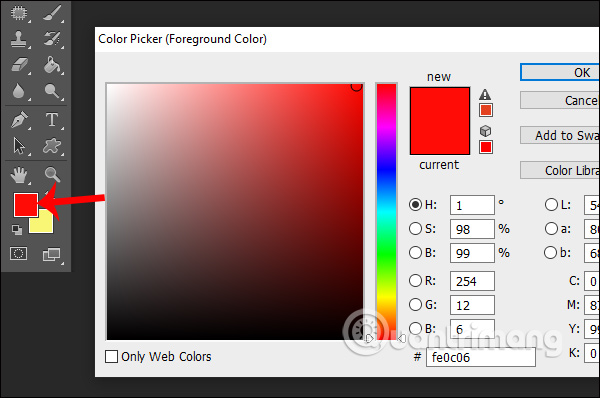Toggle Quick Mask mode
600x398 pixels.
pyautogui.click(x=18, y=253)
